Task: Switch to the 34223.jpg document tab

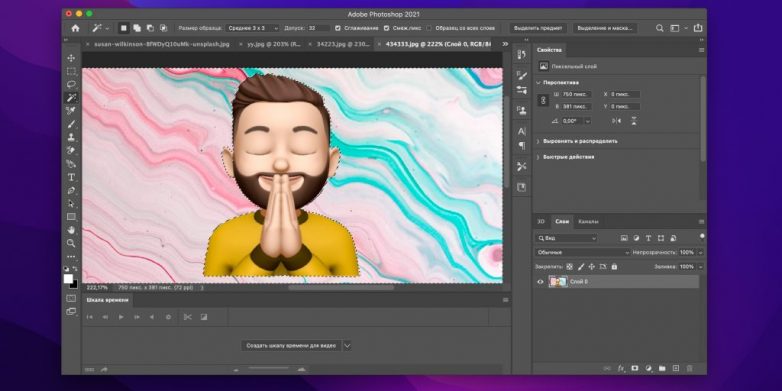Action: coord(344,44)
